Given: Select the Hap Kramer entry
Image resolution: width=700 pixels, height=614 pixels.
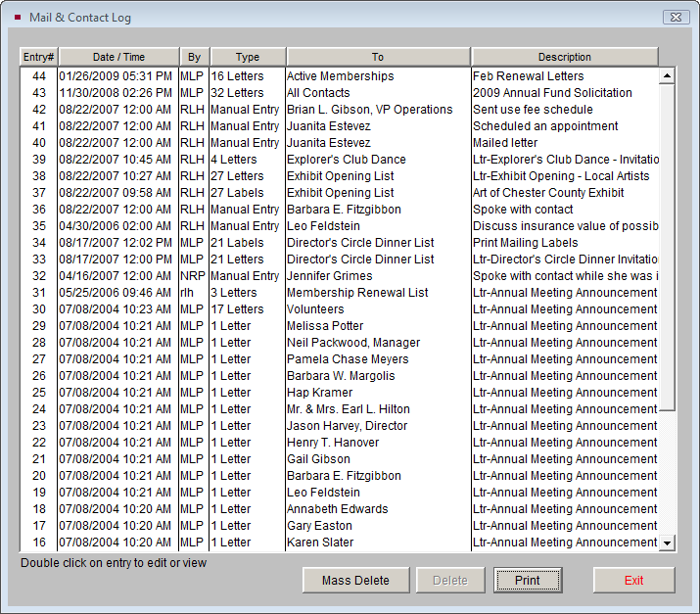Looking at the screenshot, I should (x=340, y=393).
